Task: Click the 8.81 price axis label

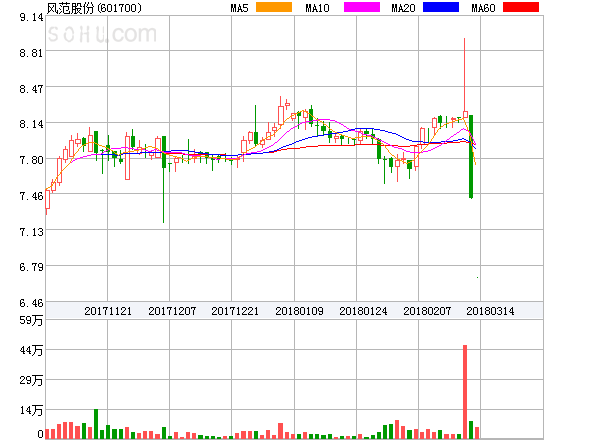Action: click(x=31, y=53)
